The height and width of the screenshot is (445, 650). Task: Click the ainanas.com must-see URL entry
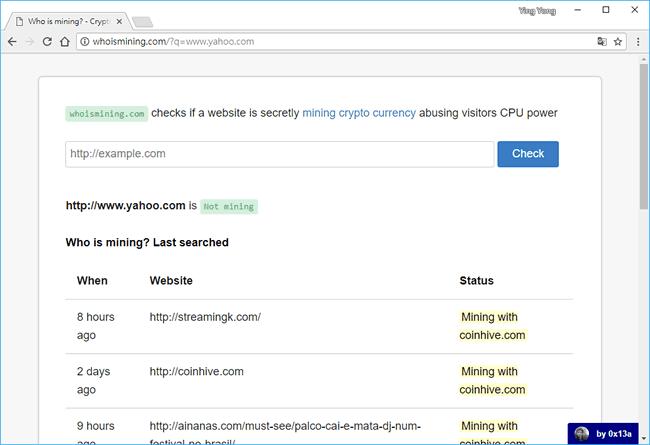[x=285, y=433]
